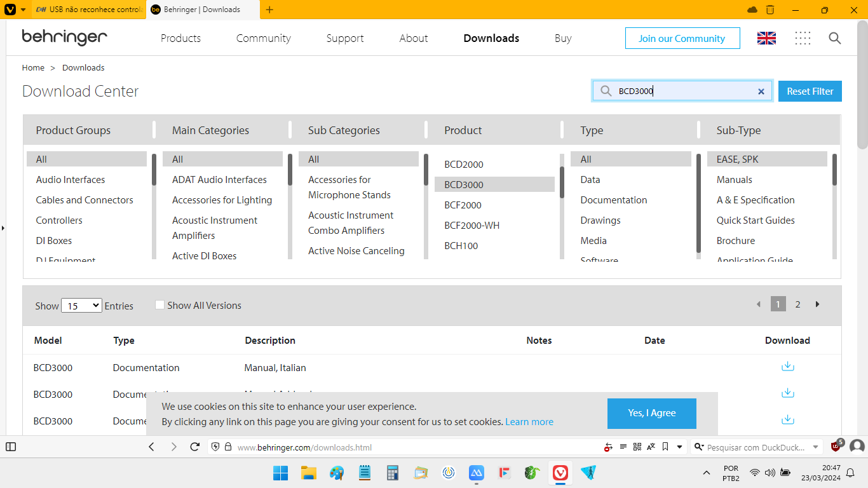Toggle the Show All Versions checkbox
The image size is (868, 488).
point(159,305)
